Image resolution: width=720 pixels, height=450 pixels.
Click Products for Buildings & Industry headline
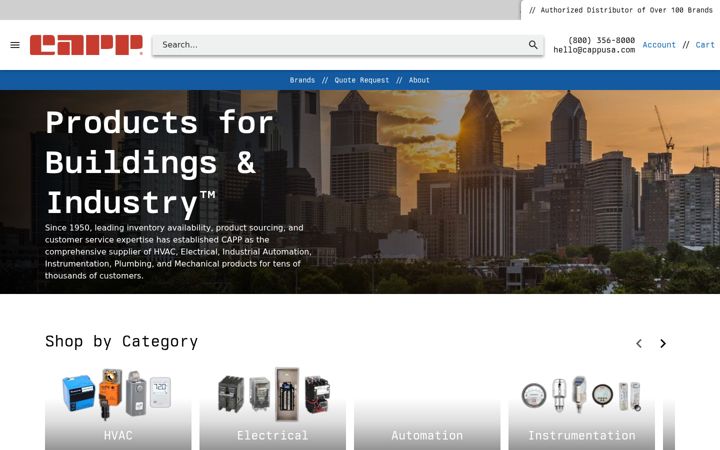pyautogui.click(x=159, y=163)
